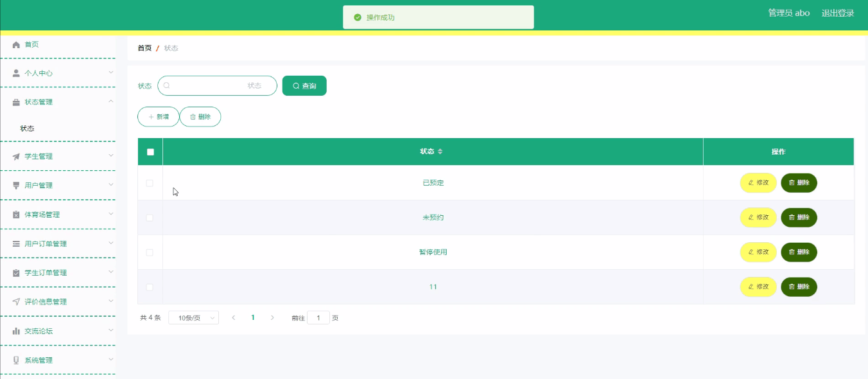Click current page number 1 in pagination
The image size is (868, 379).
253,317
